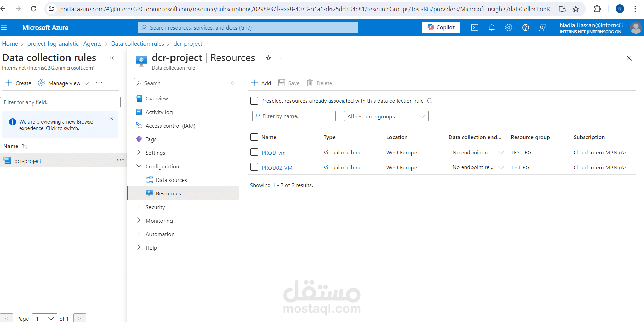Click the info icon beside preselect option
Image resolution: width=644 pixels, height=322 pixels.
[430, 101]
